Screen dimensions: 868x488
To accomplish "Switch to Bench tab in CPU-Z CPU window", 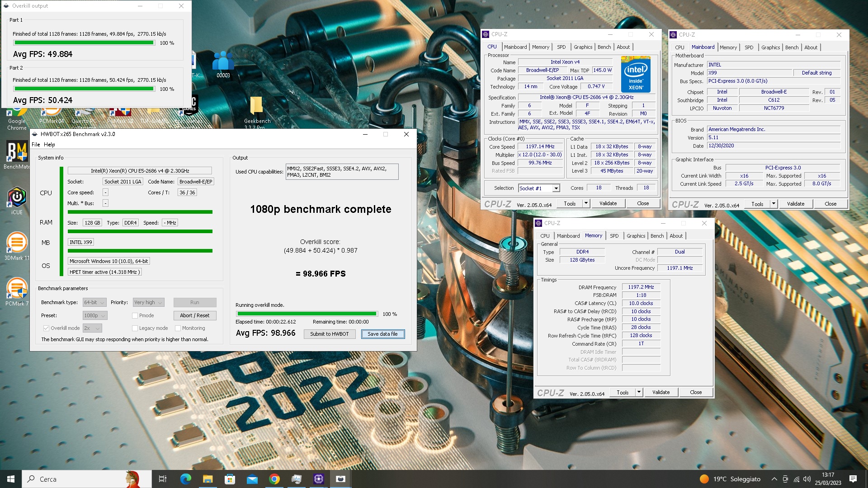I will click(x=604, y=47).
